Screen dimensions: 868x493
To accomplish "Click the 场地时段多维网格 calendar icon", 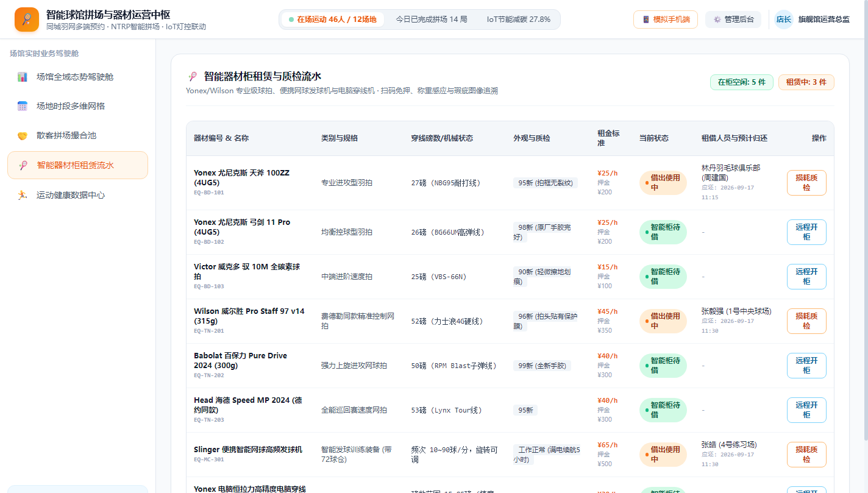I will tap(23, 106).
